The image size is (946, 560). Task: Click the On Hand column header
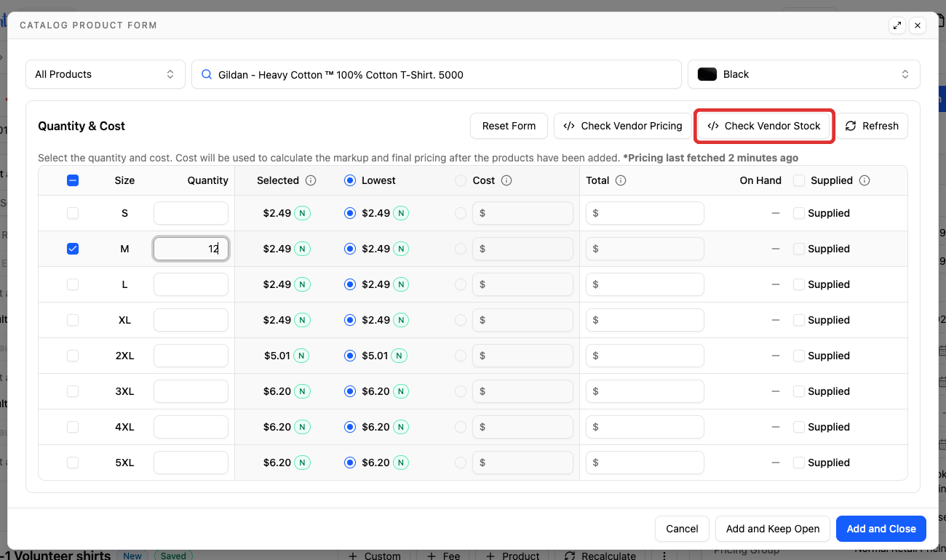click(760, 180)
